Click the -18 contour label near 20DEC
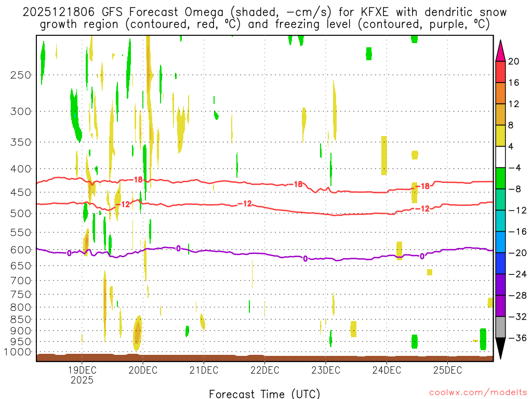This screenshot has width=532, height=399. [137, 179]
